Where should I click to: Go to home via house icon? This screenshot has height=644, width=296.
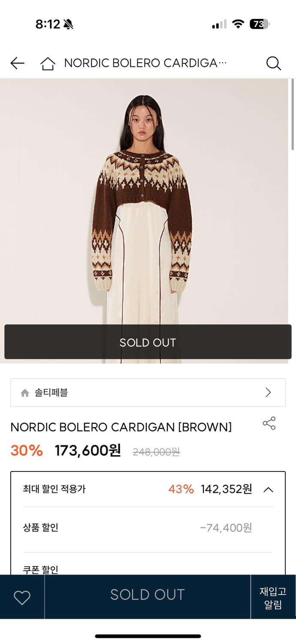click(48, 64)
